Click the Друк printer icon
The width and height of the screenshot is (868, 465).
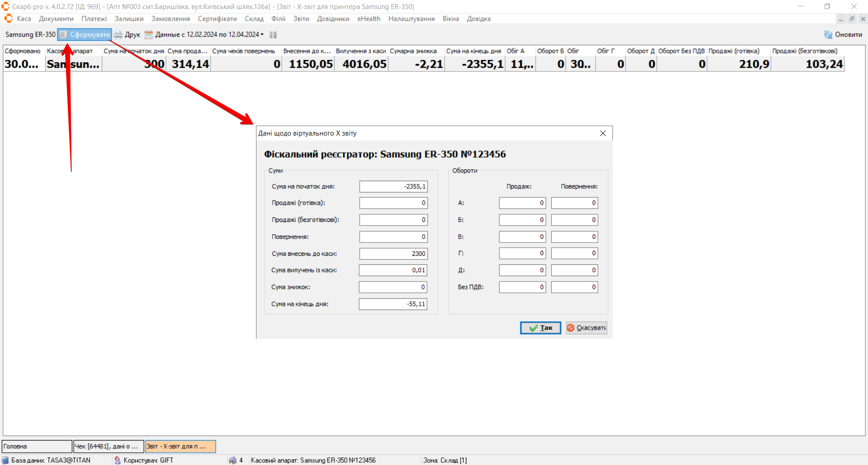coord(119,35)
